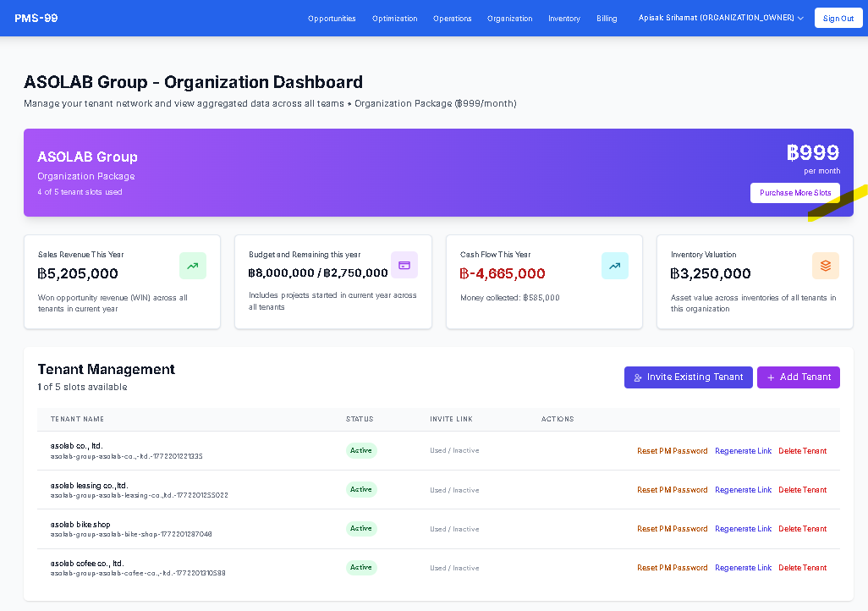Click the Cash Flow chart icon
The width and height of the screenshot is (868, 611).
click(x=614, y=266)
